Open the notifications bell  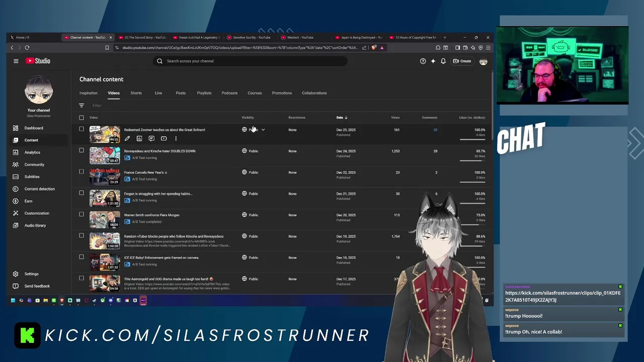click(x=443, y=61)
